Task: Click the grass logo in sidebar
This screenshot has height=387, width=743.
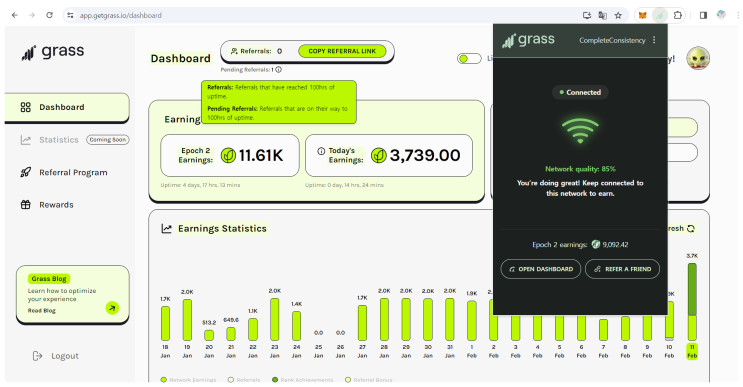Action: pyautogui.click(x=53, y=52)
